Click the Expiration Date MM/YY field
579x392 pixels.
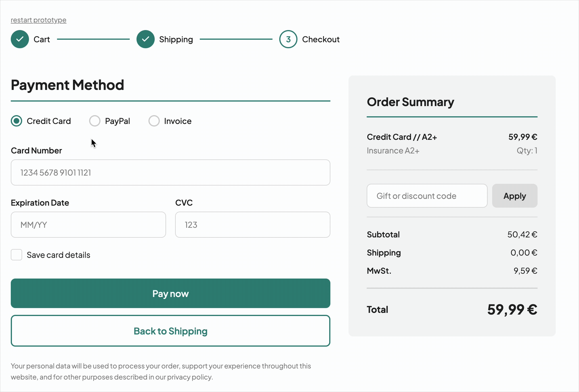click(x=88, y=225)
